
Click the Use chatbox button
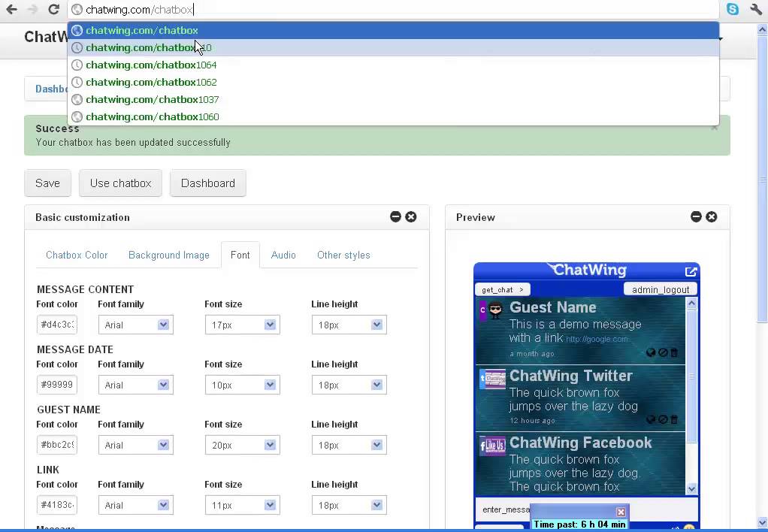point(120,183)
